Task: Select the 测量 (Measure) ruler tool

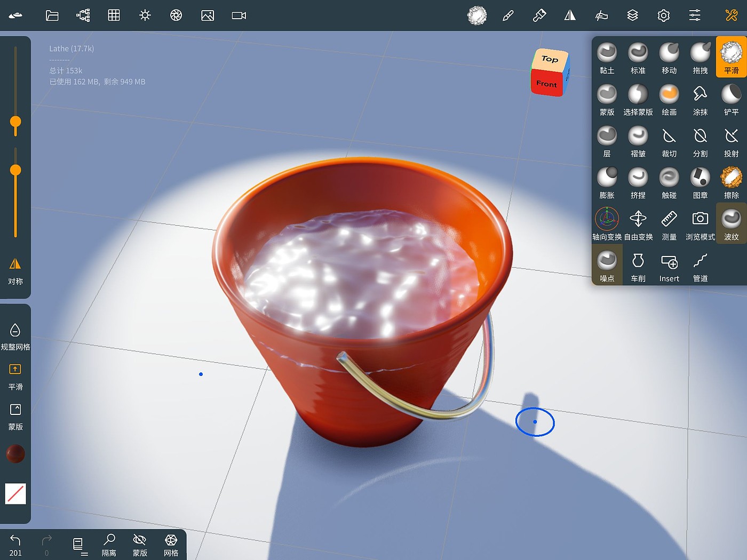Action: 669,224
